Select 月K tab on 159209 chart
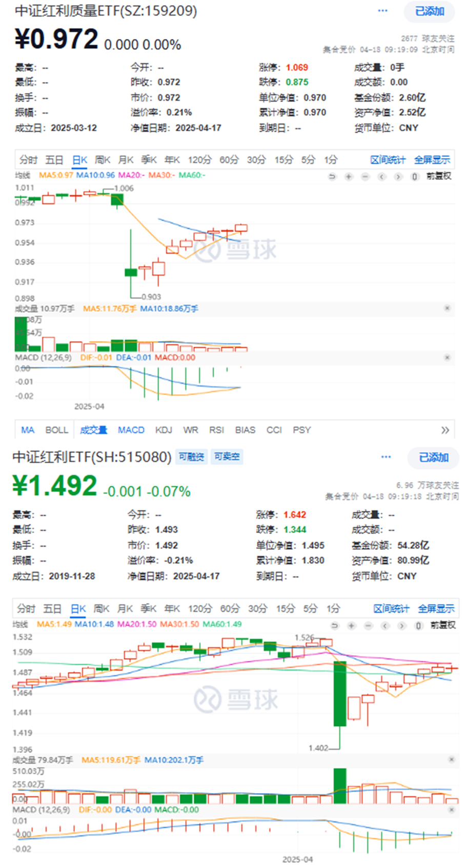Image resolution: width=467 pixels, height=868 pixels. coord(126,160)
